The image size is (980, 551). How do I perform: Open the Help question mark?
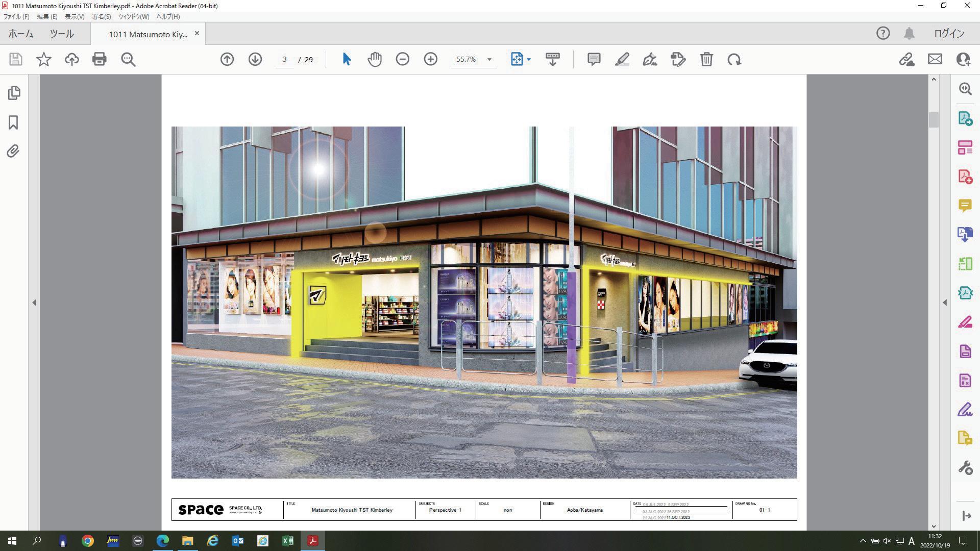[x=883, y=34]
